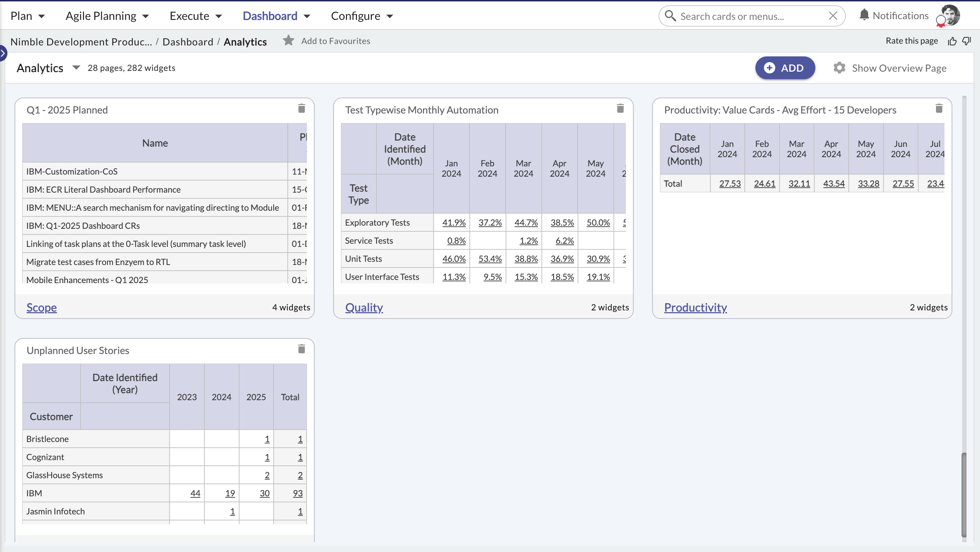Click the thumbs down rating icon
The width and height of the screenshot is (980, 552).
coord(967,41)
